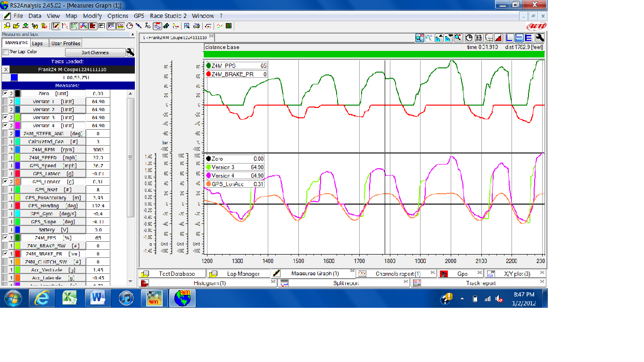
Task: Check the Z4M_RPM channel checkbox
Action: [5, 150]
